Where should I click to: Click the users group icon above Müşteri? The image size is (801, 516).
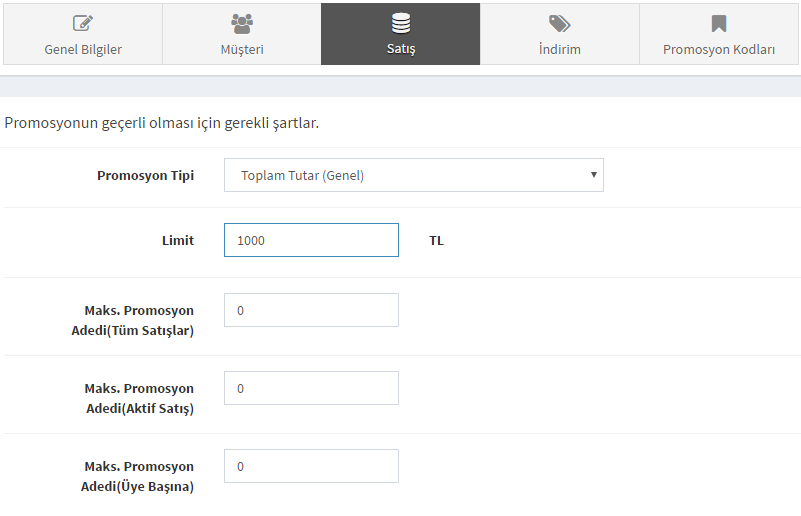click(242, 24)
